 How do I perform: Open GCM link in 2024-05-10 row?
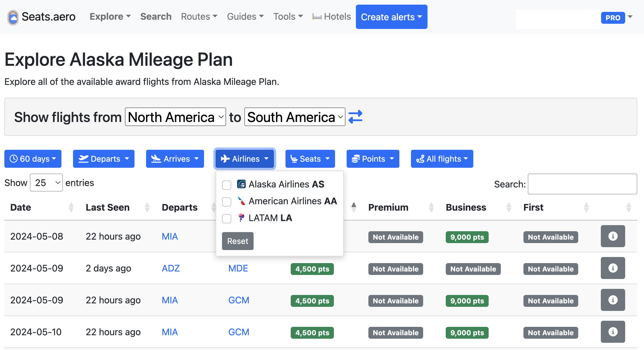tap(239, 332)
